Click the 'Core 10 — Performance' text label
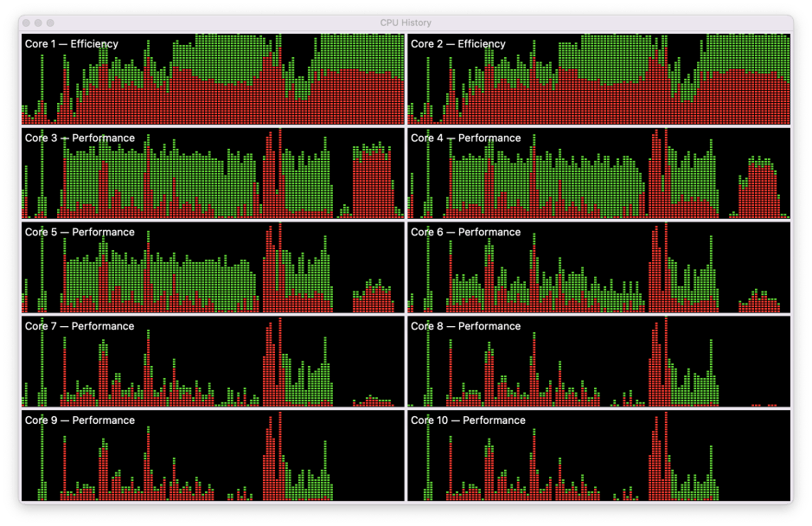 (468, 421)
